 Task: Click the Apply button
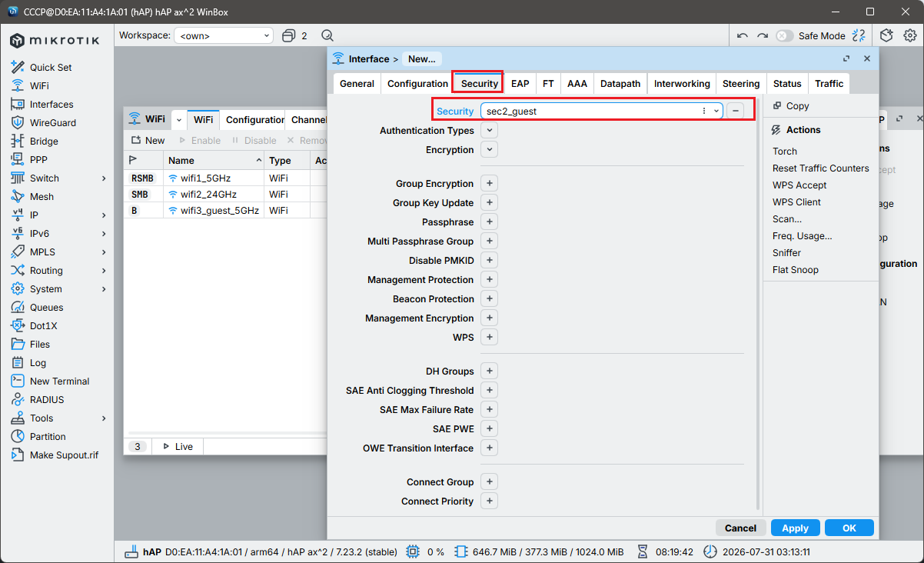[795, 528]
